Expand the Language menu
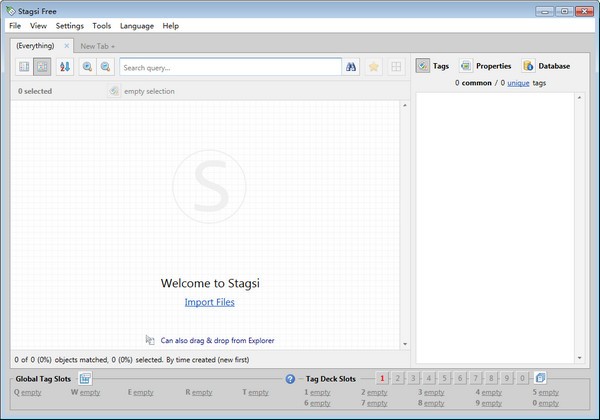The height and width of the screenshot is (420, 600). pos(136,25)
